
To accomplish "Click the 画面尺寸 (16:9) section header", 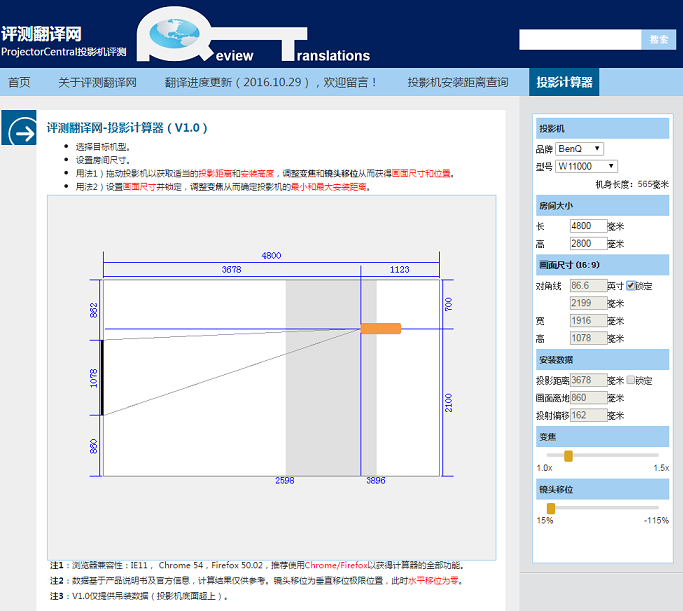I will (x=602, y=265).
